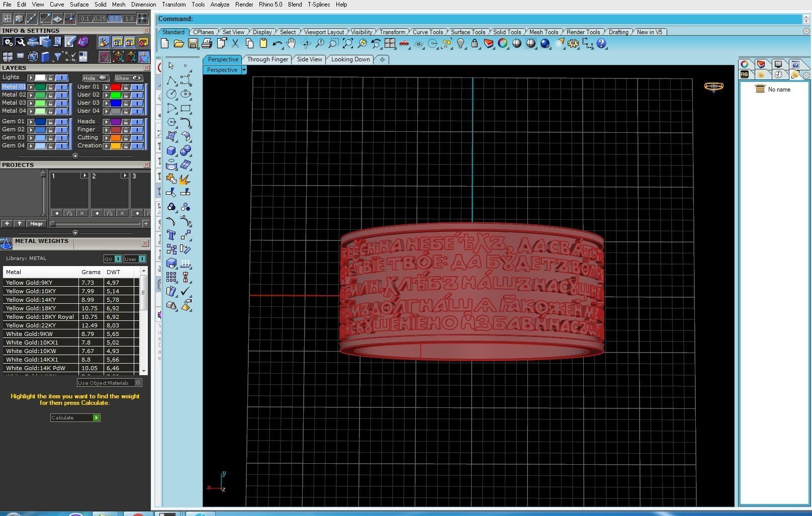Expand the User 03 layer arrow

pyautogui.click(x=106, y=103)
